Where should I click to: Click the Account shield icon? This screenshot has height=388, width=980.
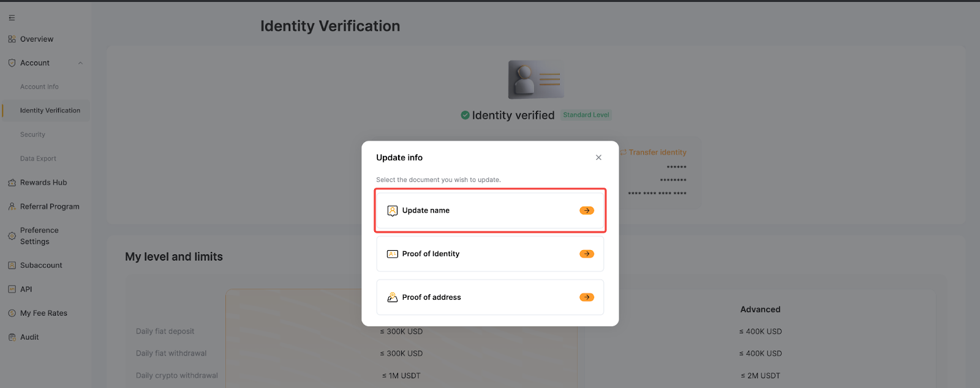(12, 63)
